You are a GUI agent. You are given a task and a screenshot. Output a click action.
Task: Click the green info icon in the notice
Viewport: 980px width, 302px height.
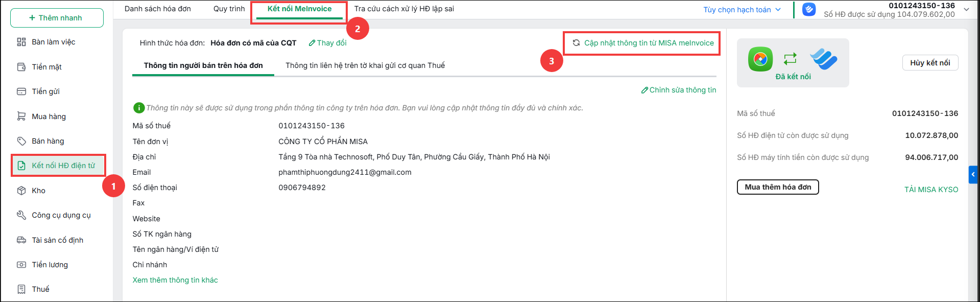[138, 108]
